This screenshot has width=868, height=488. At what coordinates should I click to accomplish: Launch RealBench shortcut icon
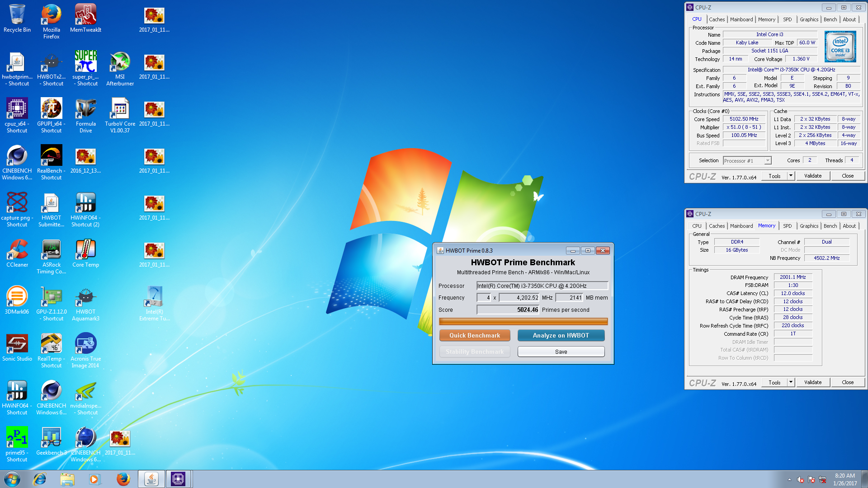52,163
